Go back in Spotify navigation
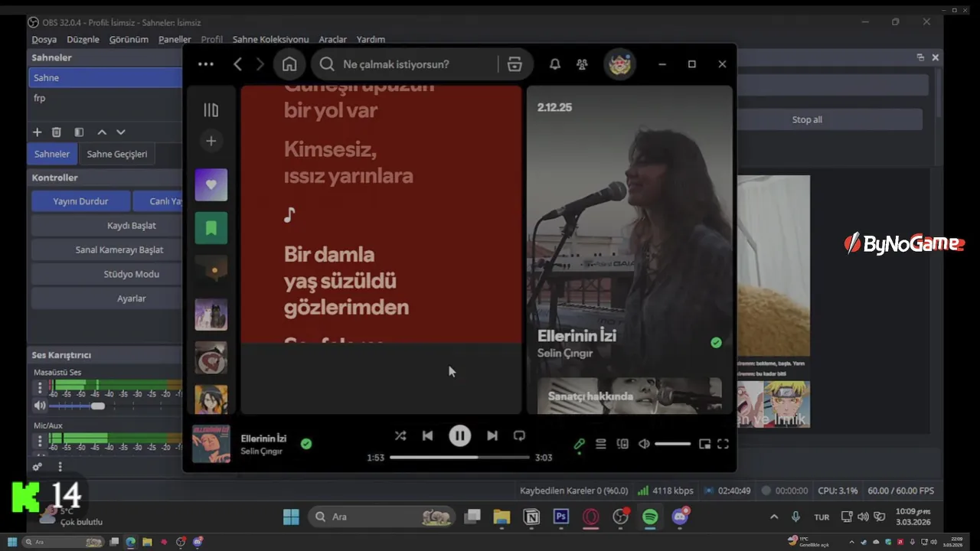This screenshot has height=551, width=980. [x=237, y=64]
